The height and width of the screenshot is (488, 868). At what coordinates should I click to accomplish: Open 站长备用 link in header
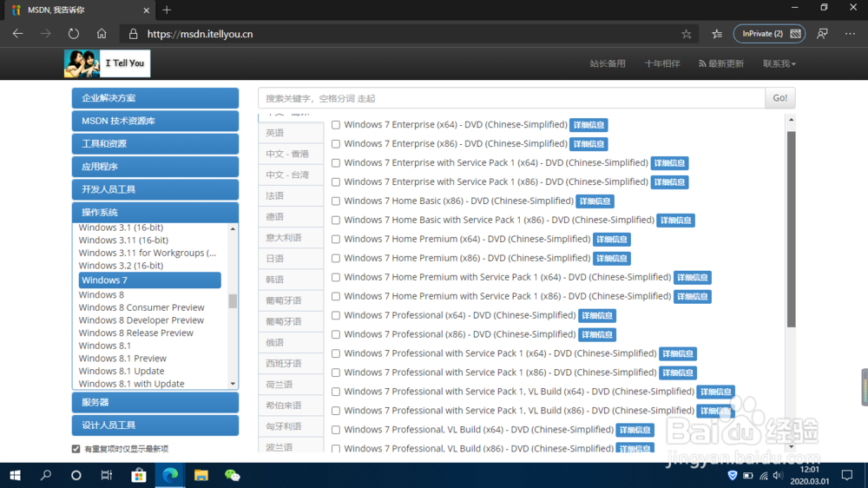pyautogui.click(x=608, y=63)
